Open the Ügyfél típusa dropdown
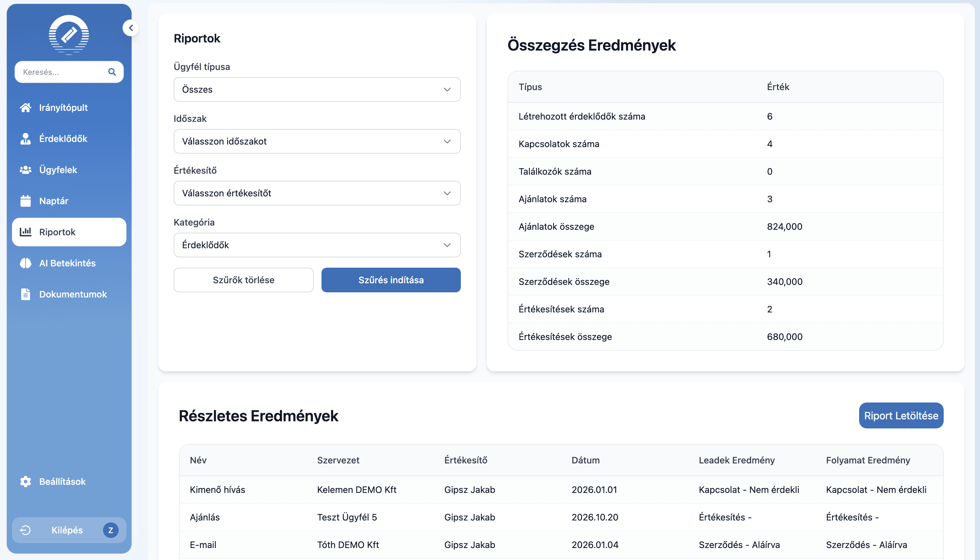The image size is (980, 560). point(317,89)
